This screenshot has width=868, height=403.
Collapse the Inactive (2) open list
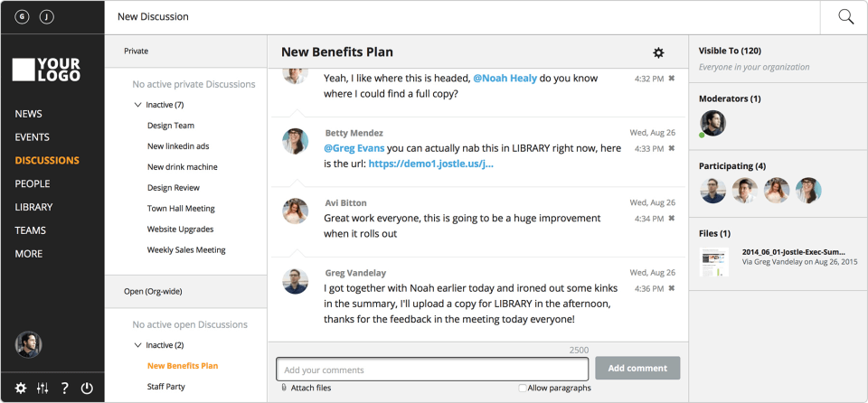(x=137, y=345)
